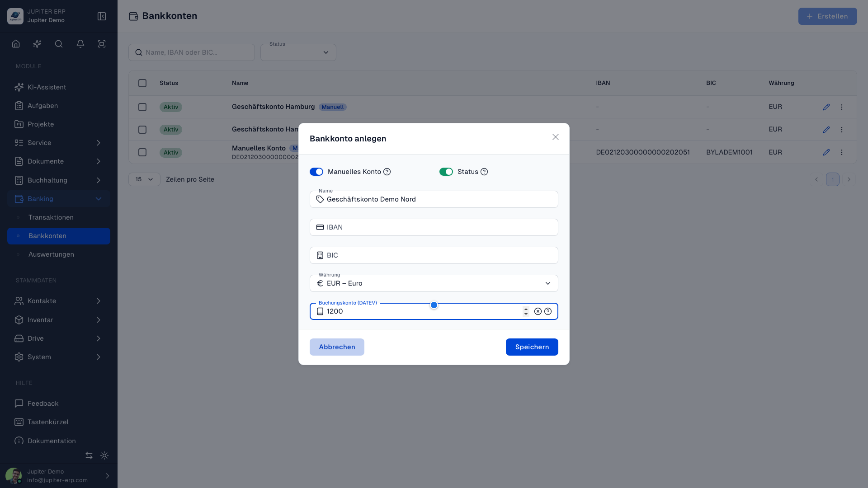Open help icon in Buchungskonto field

548,311
